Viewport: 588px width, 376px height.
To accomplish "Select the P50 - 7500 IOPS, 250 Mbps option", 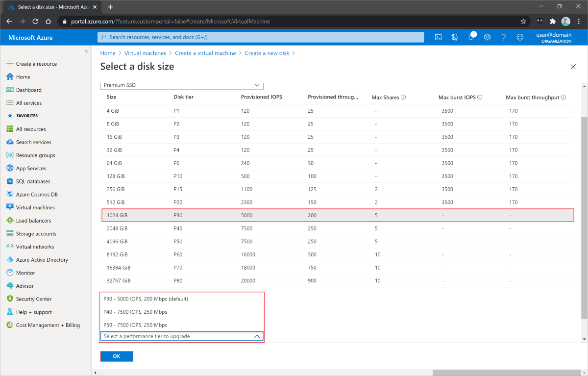I will [x=135, y=325].
